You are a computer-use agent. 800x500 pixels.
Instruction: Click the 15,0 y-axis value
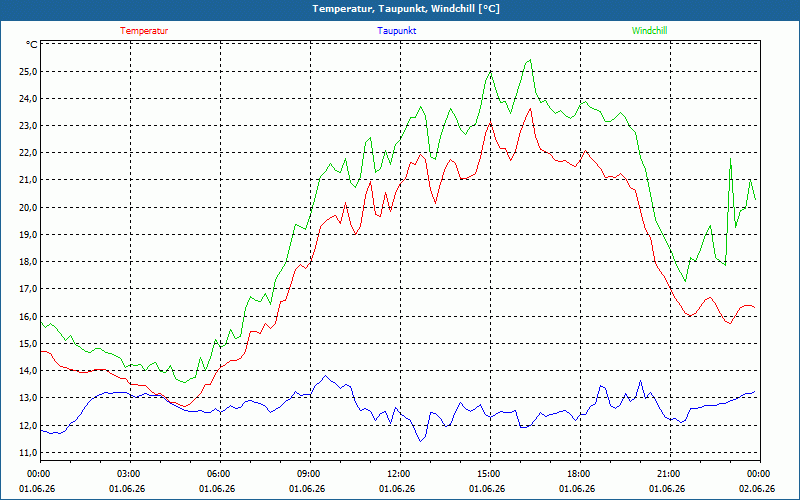click(x=28, y=343)
